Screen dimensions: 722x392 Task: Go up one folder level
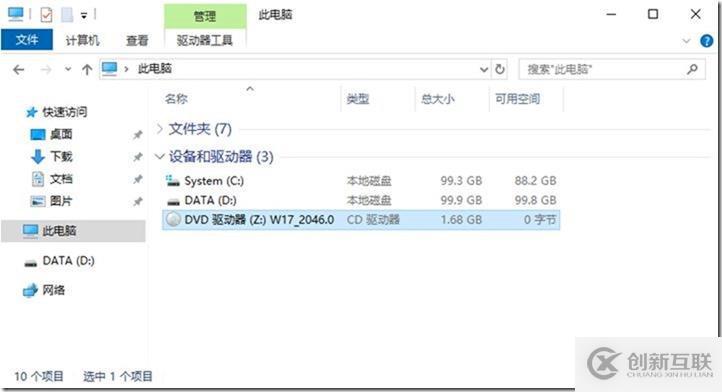click(87, 70)
